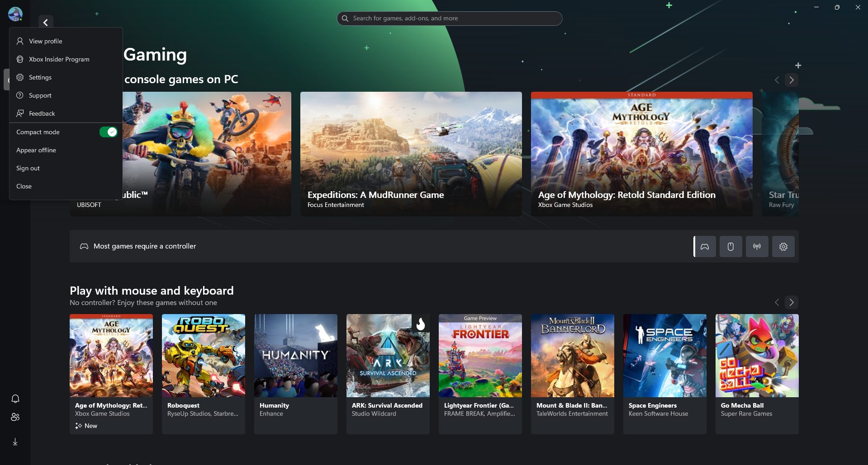
Task: Click Sign out in the profile menu
Action: (x=28, y=168)
